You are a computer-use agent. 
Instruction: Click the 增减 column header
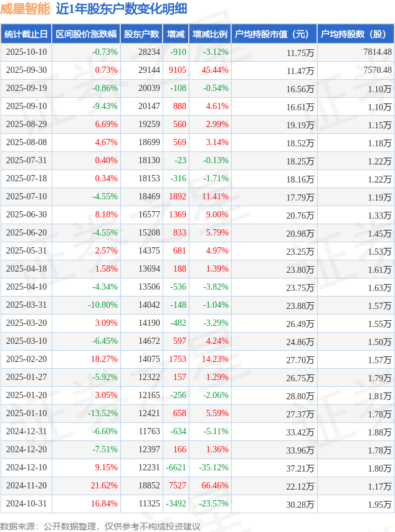(x=176, y=34)
